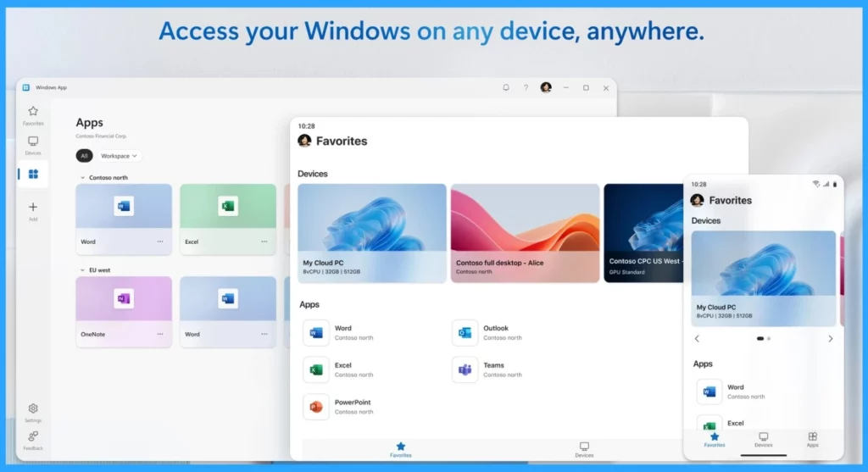868x472 pixels.
Task: Open the Workspace dropdown filter
Action: pyautogui.click(x=119, y=156)
